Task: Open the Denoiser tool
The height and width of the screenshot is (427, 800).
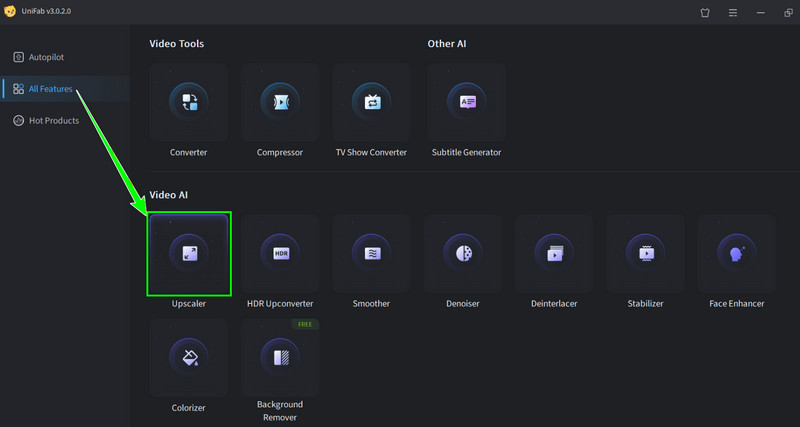Action: [463, 254]
